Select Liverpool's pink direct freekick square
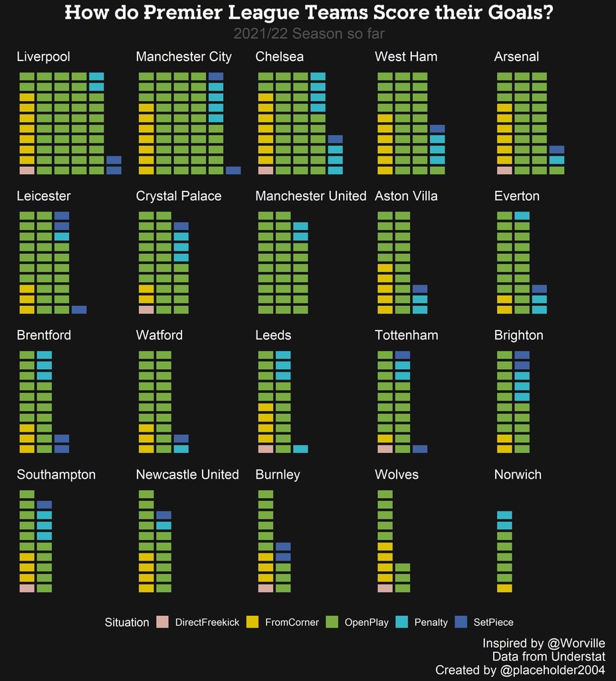This screenshot has height=681, width=616. (x=27, y=171)
